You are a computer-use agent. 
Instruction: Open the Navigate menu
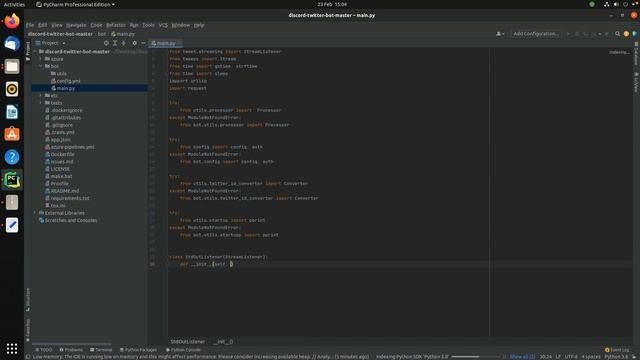(x=76, y=25)
